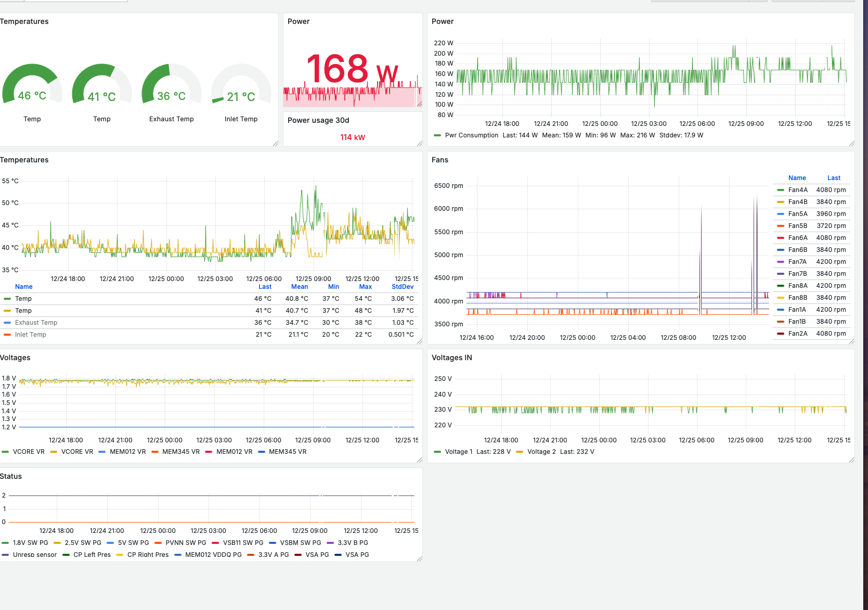The width and height of the screenshot is (868, 610).
Task: Click the Temperatures gauge panel resize handle
Action: point(276,144)
